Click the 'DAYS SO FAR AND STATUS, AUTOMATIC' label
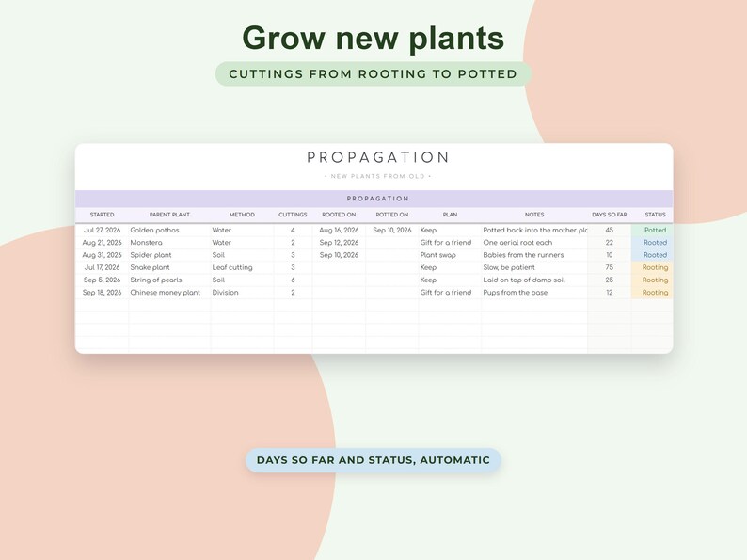Image resolution: width=747 pixels, height=560 pixels. coord(373,460)
